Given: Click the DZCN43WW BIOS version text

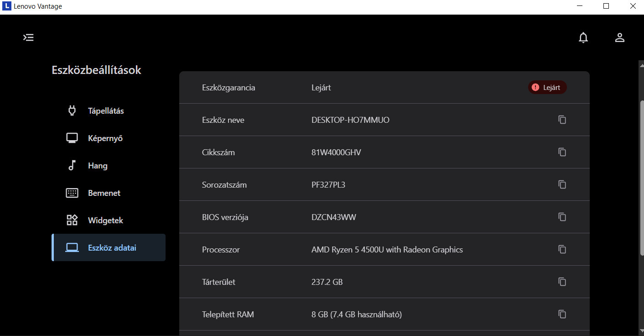Looking at the screenshot, I should [x=334, y=217].
